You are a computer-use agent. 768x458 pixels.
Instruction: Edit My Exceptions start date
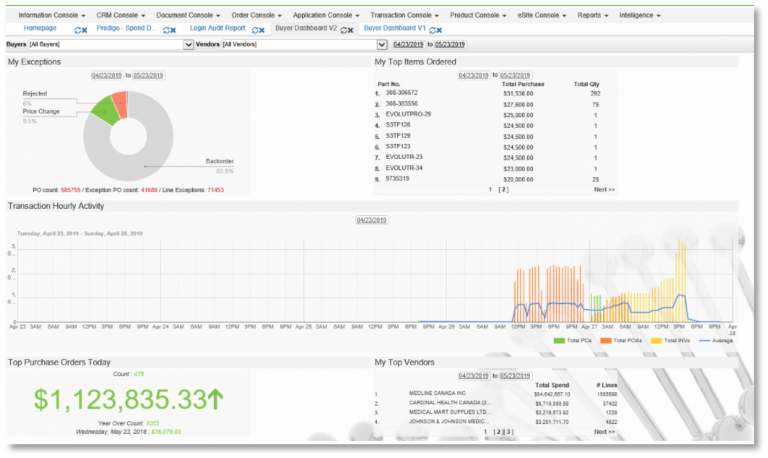(x=107, y=75)
